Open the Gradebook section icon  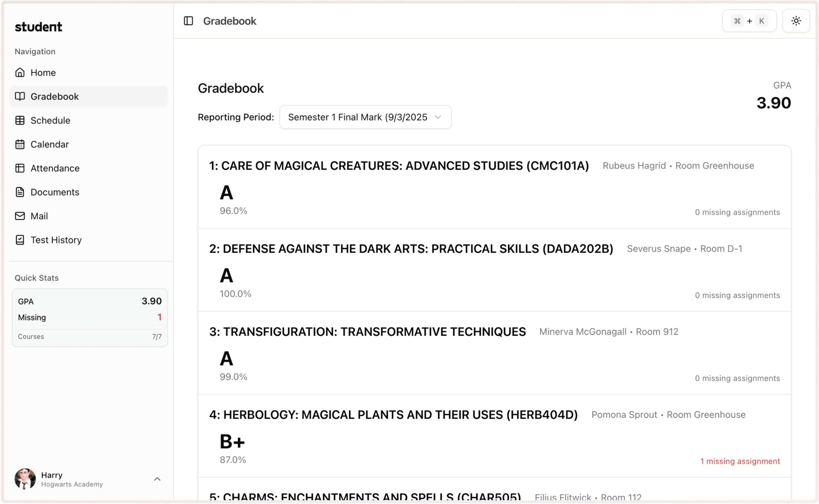click(20, 96)
